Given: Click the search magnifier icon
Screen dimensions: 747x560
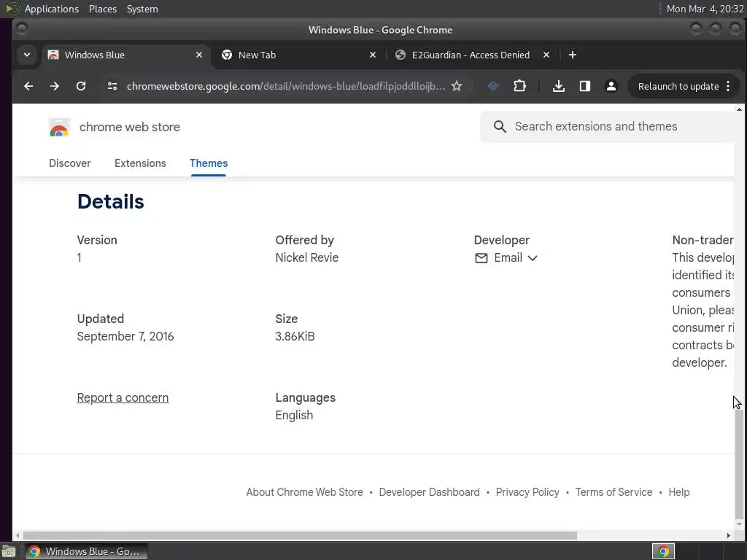Looking at the screenshot, I should click(x=500, y=127).
